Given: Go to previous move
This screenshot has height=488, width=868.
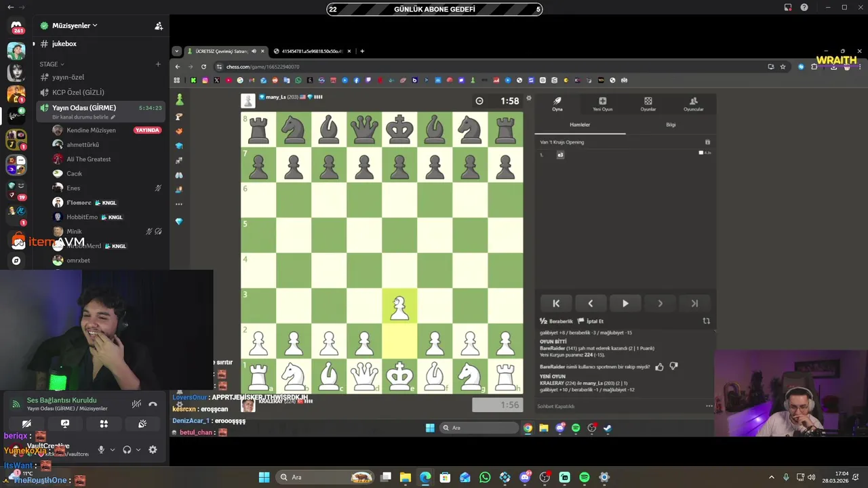Looking at the screenshot, I should [x=591, y=304].
